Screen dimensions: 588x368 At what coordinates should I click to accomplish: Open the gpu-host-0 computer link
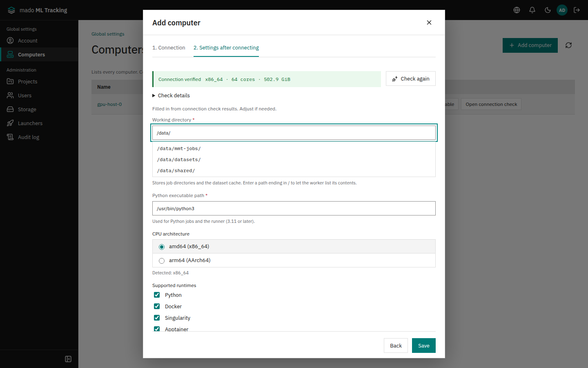pyautogui.click(x=109, y=104)
